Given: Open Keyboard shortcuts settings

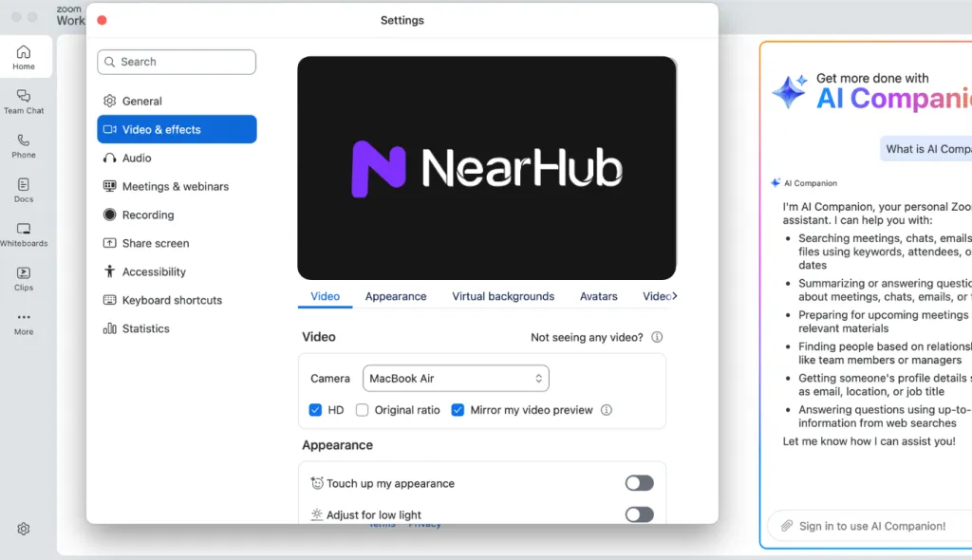Looking at the screenshot, I should 177,300.
